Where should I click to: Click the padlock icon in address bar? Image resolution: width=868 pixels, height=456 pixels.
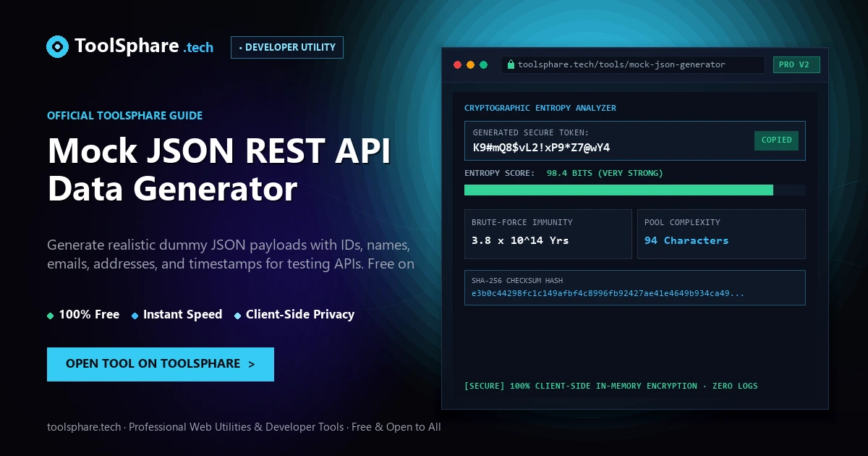tap(511, 64)
